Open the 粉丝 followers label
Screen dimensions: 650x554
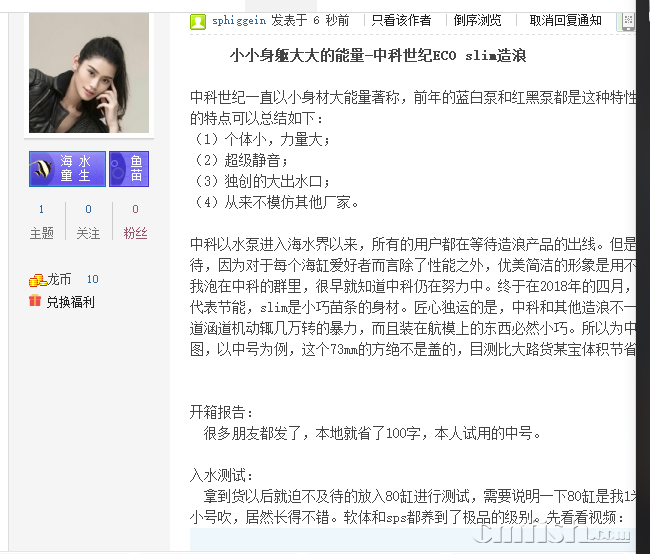coord(135,233)
